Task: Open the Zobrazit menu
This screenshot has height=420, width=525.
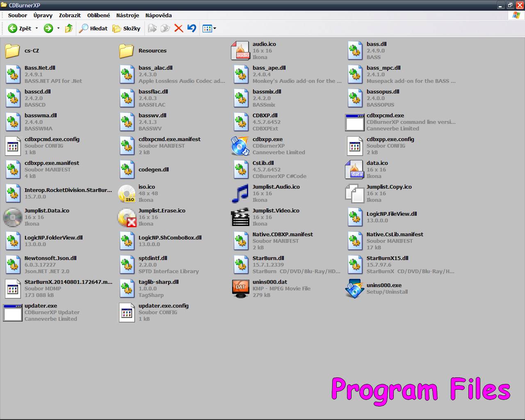Action: pyautogui.click(x=70, y=15)
